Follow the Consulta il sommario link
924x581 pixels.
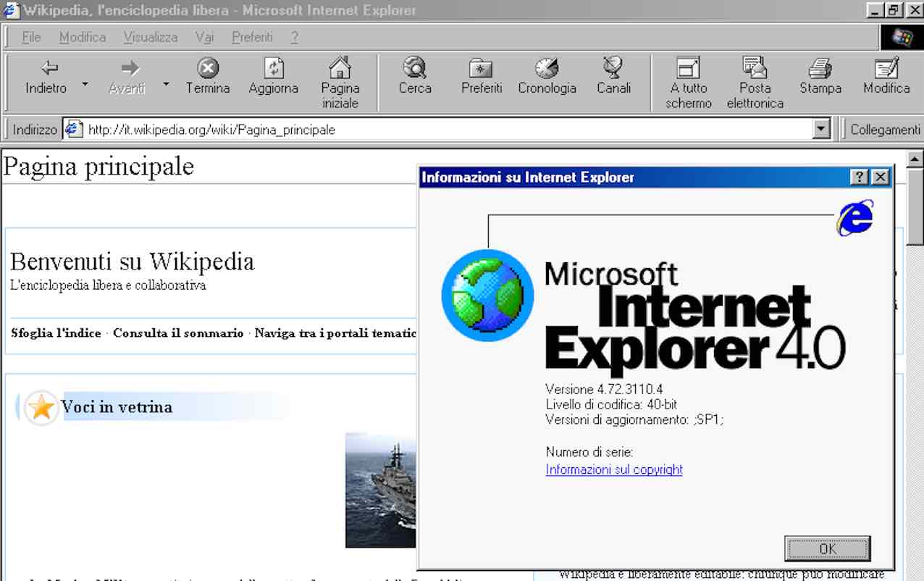tap(178, 333)
